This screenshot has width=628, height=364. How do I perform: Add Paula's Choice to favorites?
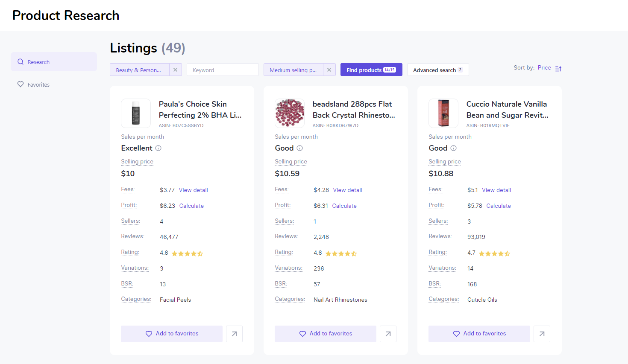pyautogui.click(x=172, y=334)
